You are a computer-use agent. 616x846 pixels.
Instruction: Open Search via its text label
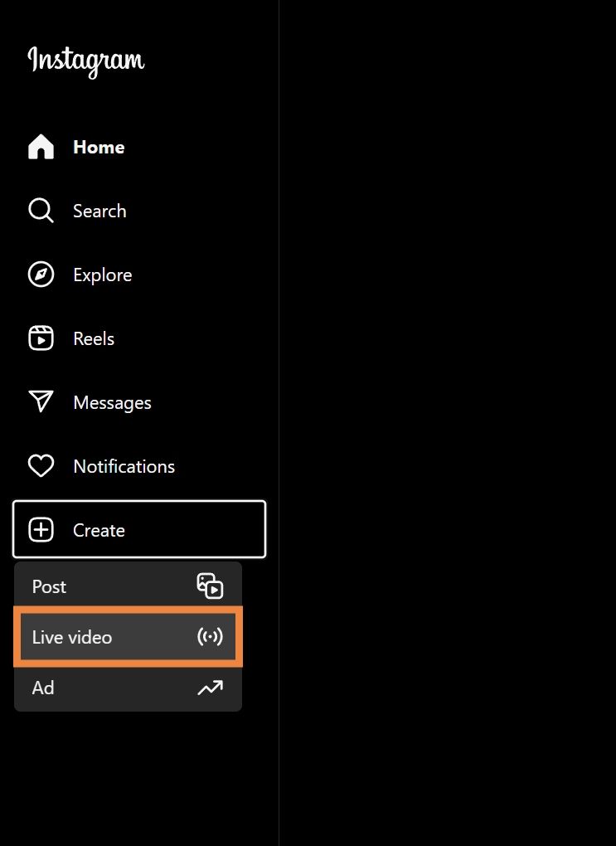click(99, 211)
